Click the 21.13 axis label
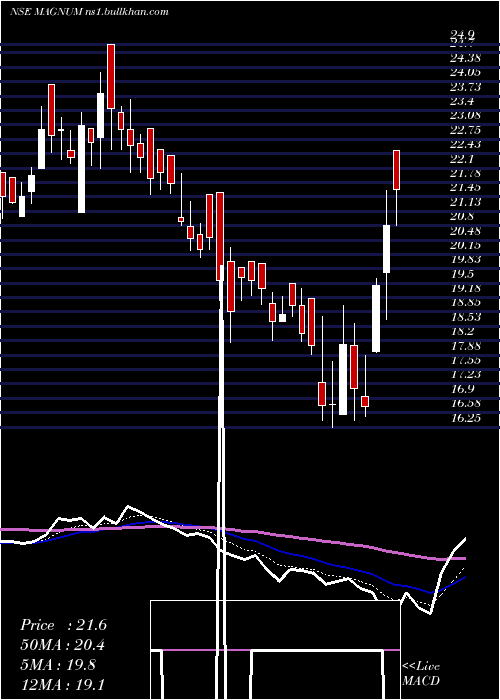This screenshot has height=700, width=500. click(465, 202)
